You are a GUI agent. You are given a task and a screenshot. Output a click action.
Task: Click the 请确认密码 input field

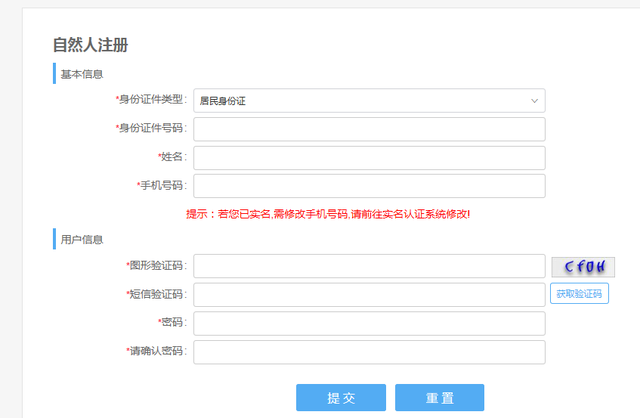tap(369, 352)
